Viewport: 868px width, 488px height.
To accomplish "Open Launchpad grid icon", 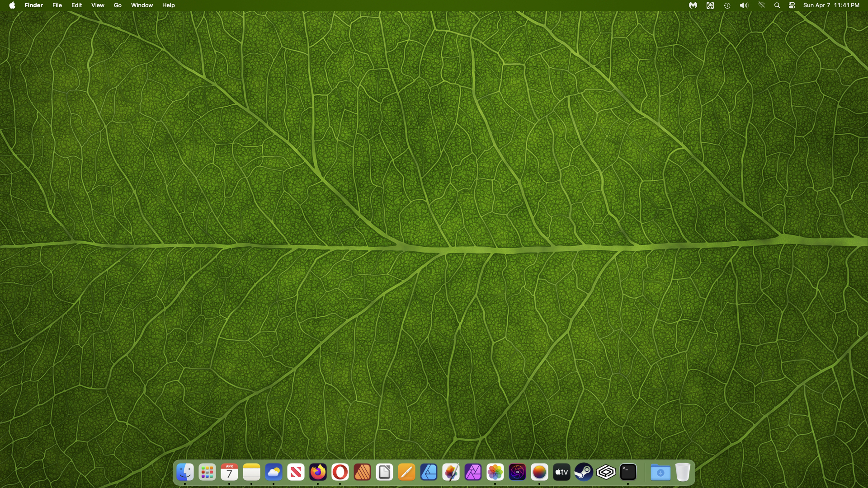I will pyautogui.click(x=207, y=472).
